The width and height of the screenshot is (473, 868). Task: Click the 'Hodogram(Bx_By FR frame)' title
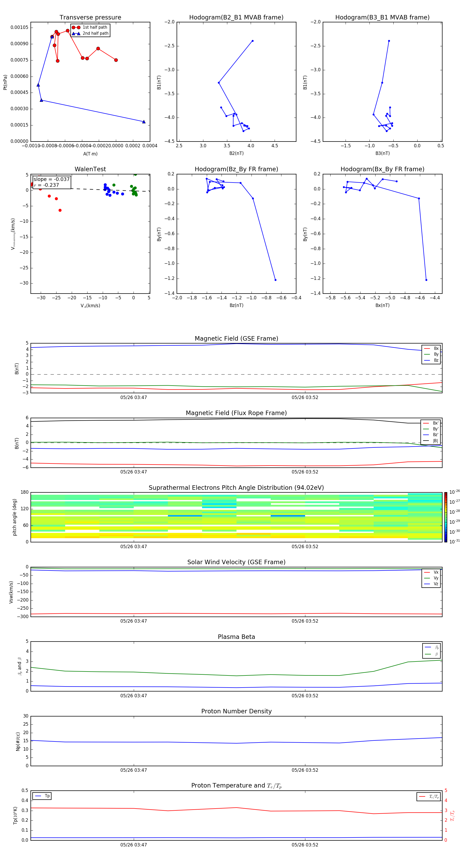coord(382,169)
